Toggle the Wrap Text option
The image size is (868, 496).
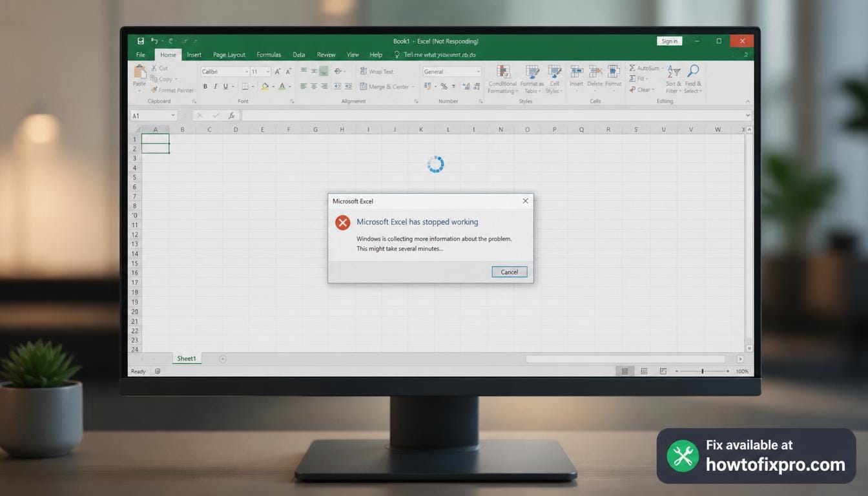(377, 72)
